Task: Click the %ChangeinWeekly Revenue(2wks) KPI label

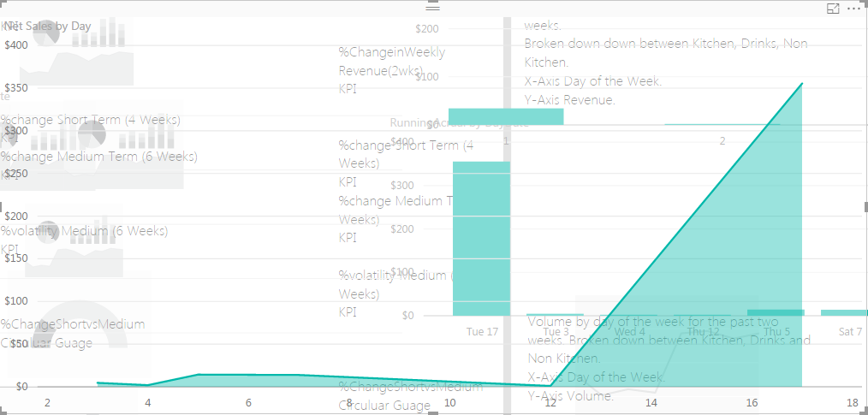Action: pos(392,70)
